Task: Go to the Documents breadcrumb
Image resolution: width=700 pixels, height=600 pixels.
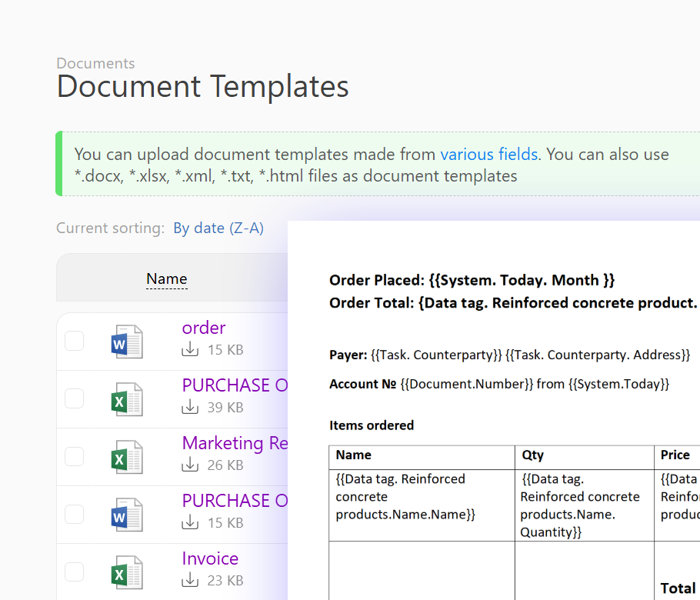Action: 95,63
